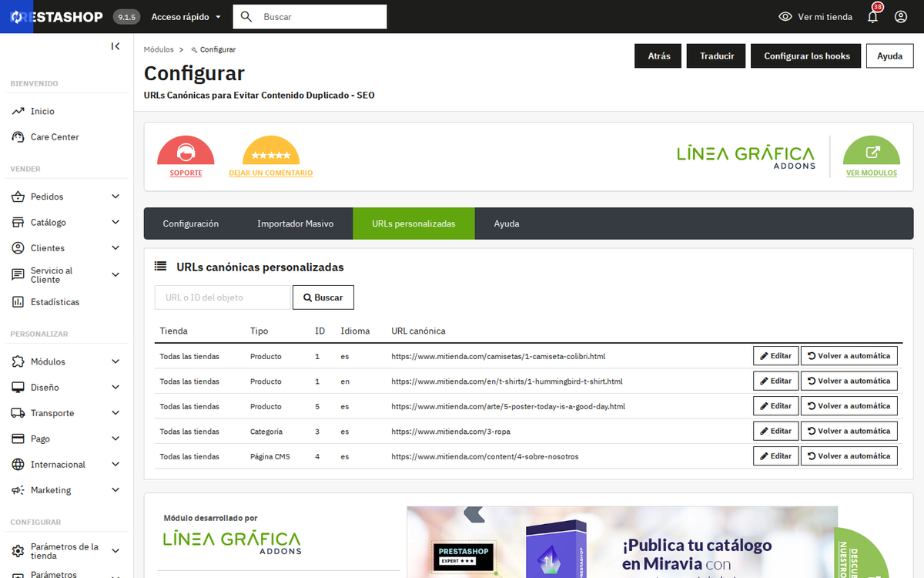Edit the sobre-nosotros CMS page URL
Viewport: 924px width, 578px height.
[776, 456]
